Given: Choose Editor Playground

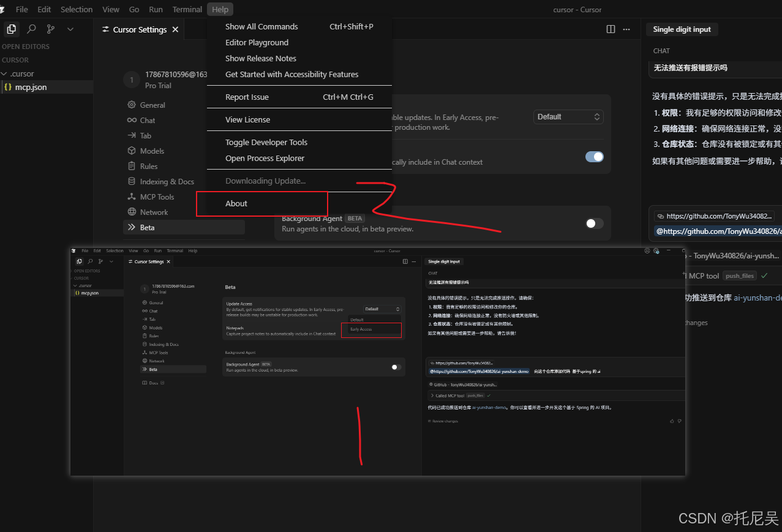Looking at the screenshot, I should 299,42.
